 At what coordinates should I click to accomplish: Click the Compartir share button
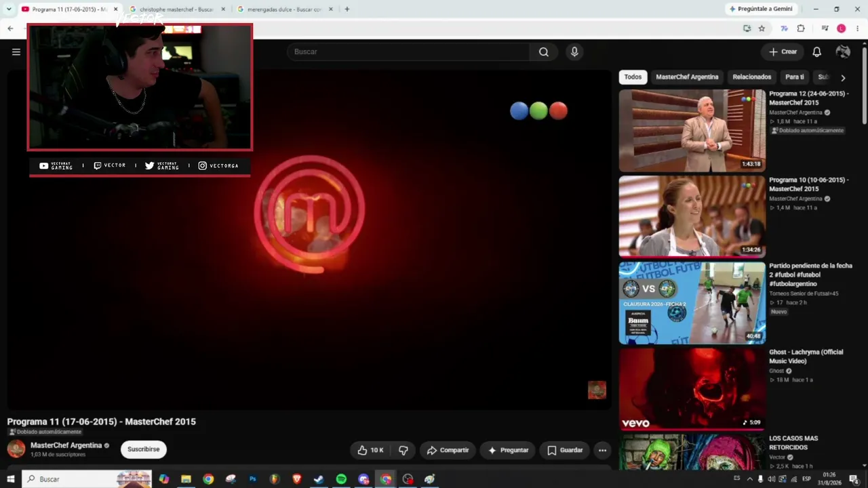pos(448,450)
